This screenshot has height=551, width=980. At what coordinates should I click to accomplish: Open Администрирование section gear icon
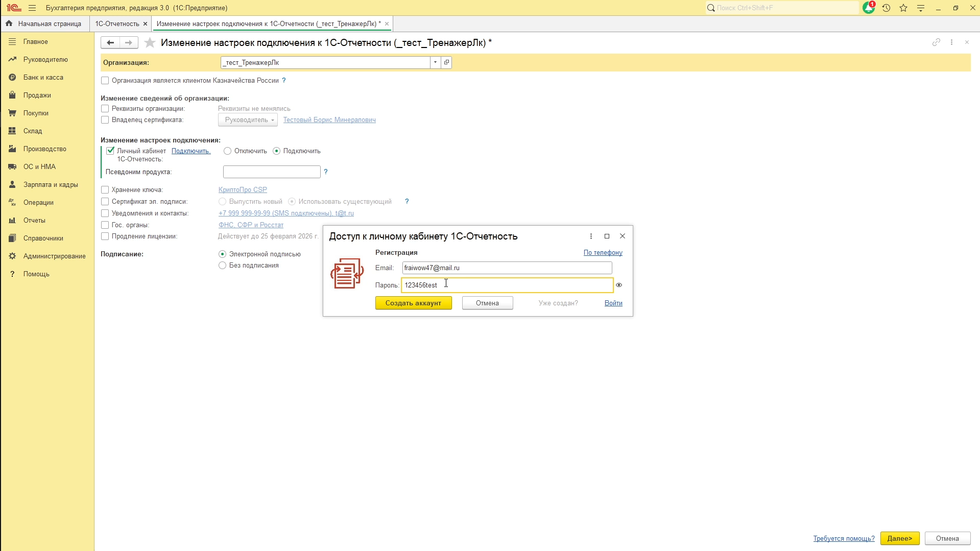(x=12, y=256)
